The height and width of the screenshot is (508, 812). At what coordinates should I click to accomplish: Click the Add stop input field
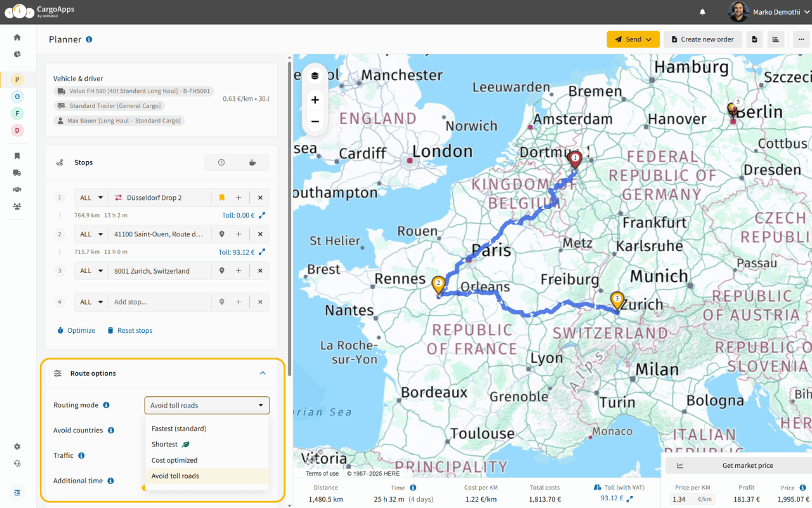(160, 302)
